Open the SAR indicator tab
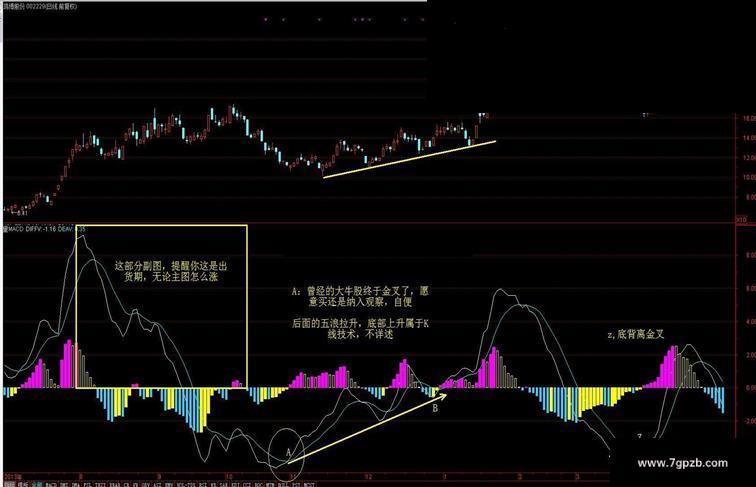756x487 pixels. 222,484
